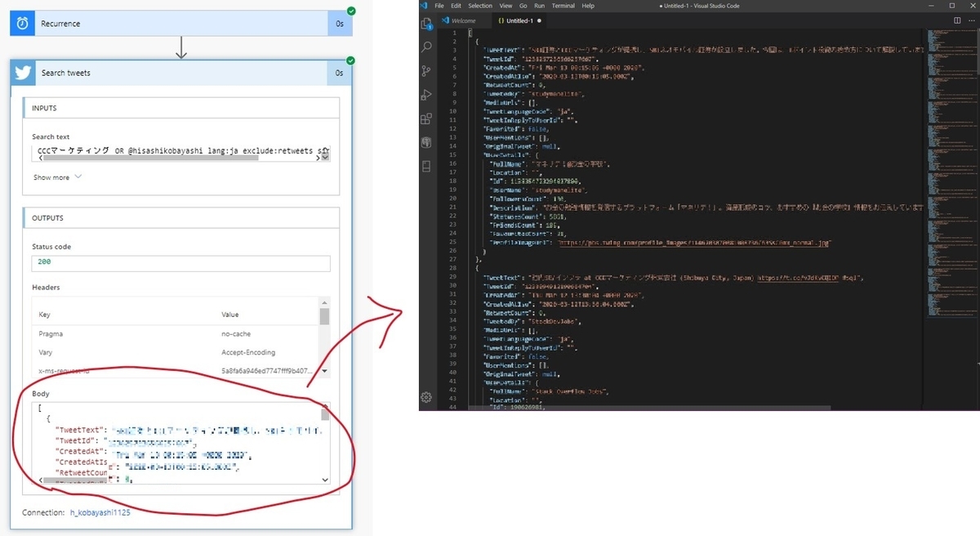Open the Selection menu in VS Code
The width and height of the screenshot is (980, 536).
click(x=480, y=6)
